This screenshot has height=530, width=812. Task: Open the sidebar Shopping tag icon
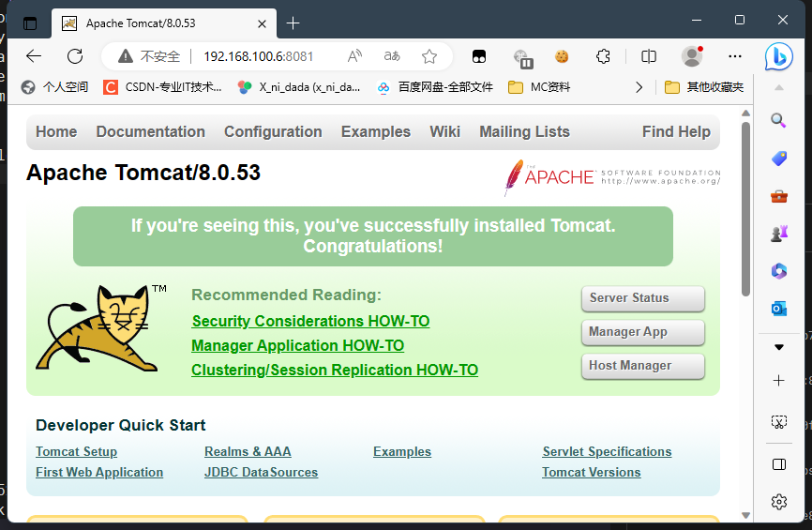point(779,159)
